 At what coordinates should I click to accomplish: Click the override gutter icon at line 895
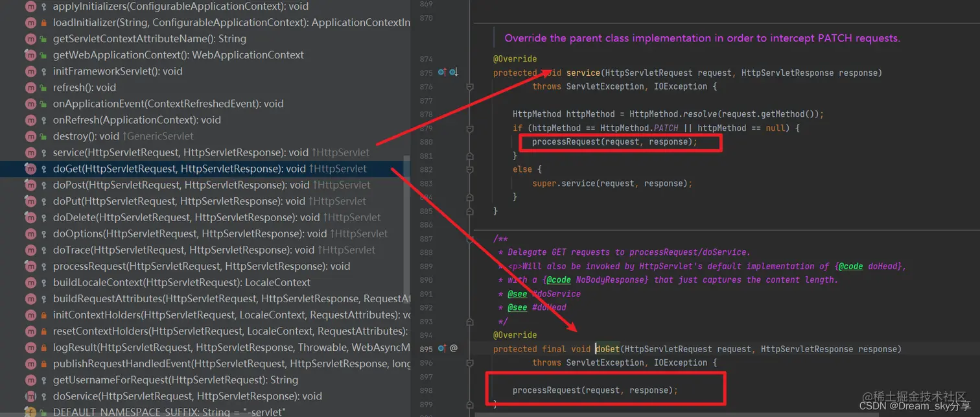[x=442, y=348]
